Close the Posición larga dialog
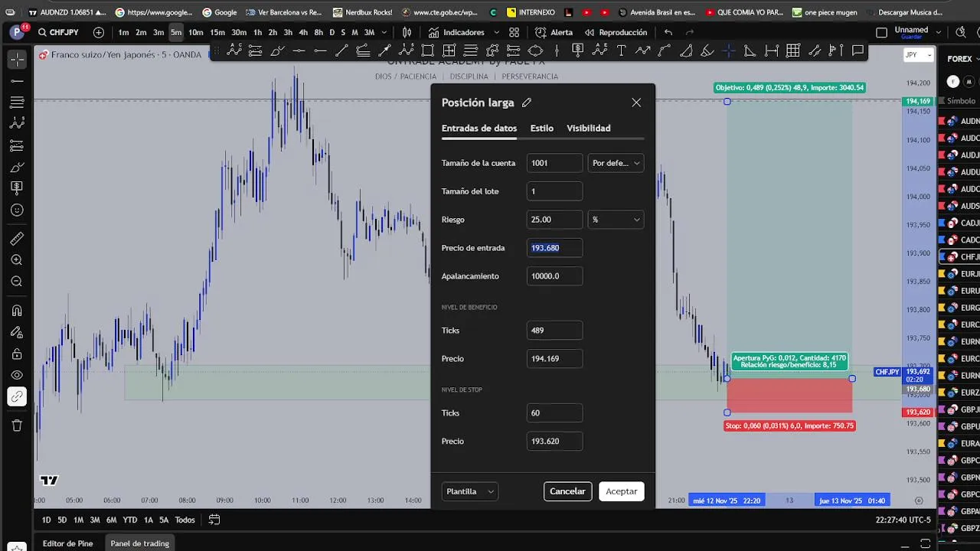 click(x=636, y=103)
